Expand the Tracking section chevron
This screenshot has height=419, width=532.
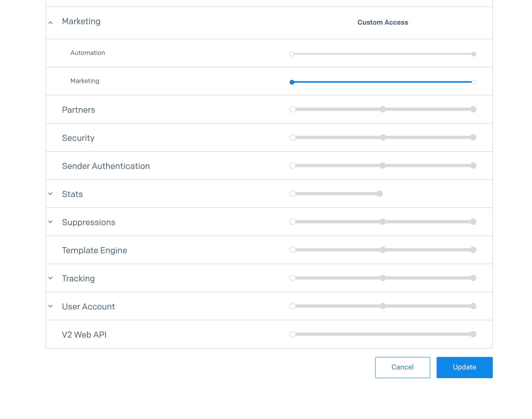click(x=51, y=278)
